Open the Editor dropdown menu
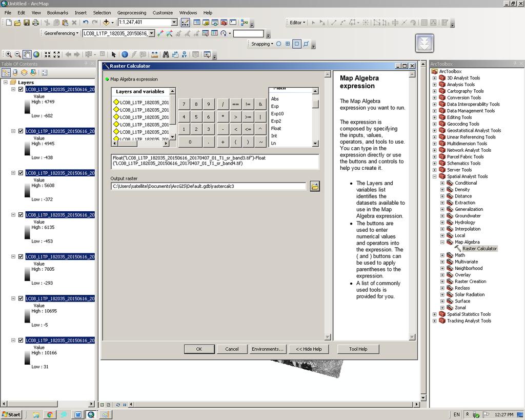This screenshot has height=420, width=525. [297, 23]
